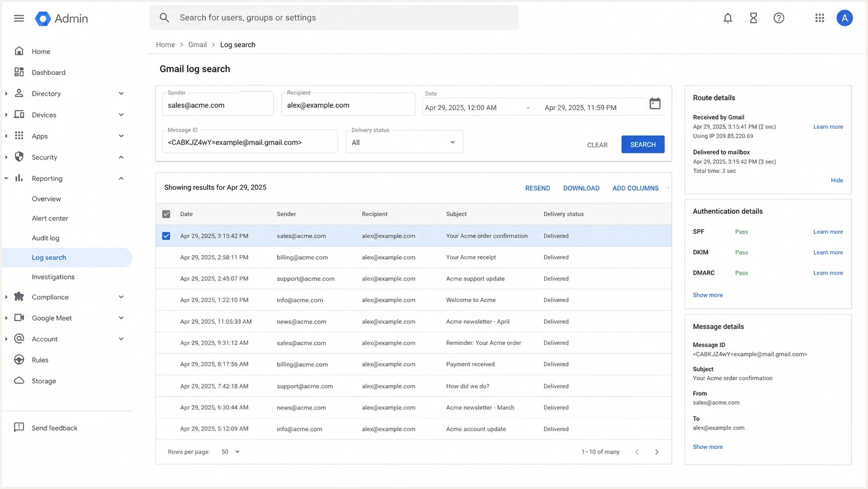Viewport: 868px width, 489px height.
Task: Click the Home house icon in sidebar
Action: pos(19,51)
